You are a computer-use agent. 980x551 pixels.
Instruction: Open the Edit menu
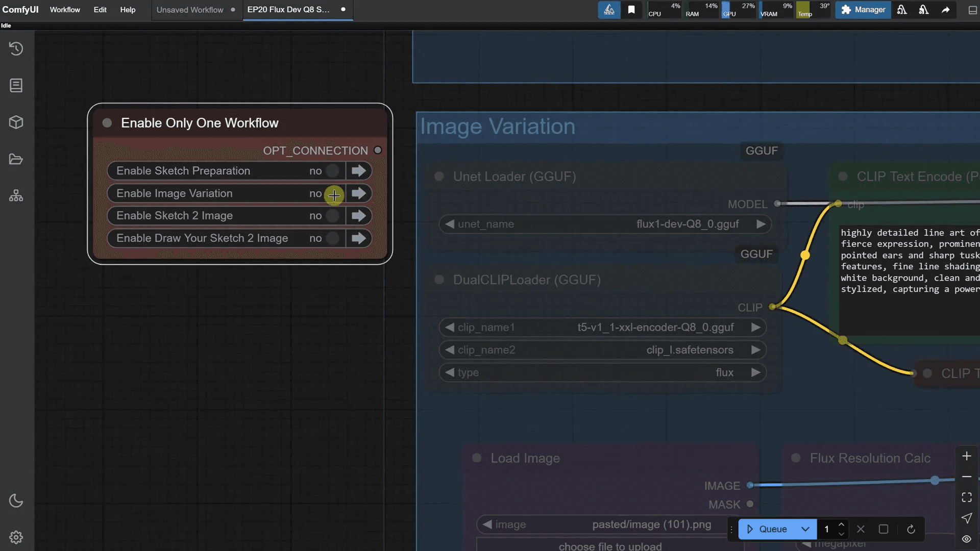(100, 10)
